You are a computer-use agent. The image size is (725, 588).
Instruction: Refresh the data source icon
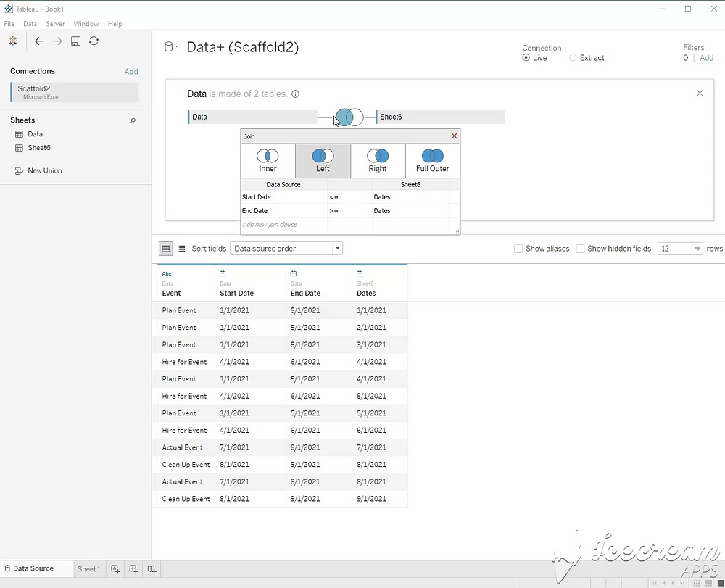[94, 41]
